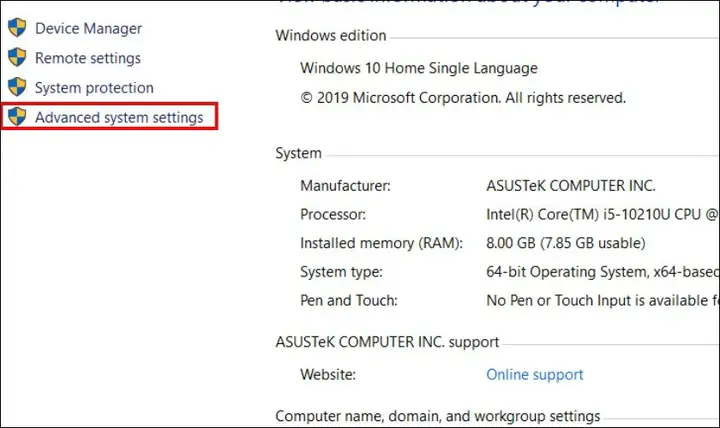Click the Windows edition section heading
Screen dimensions: 720x428
(x=331, y=35)
